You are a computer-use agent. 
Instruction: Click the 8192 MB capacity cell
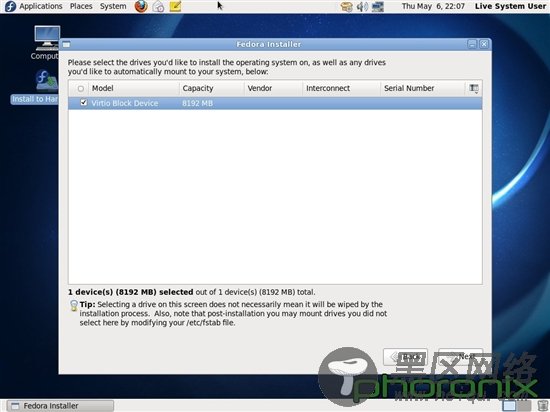pos(197,103)
